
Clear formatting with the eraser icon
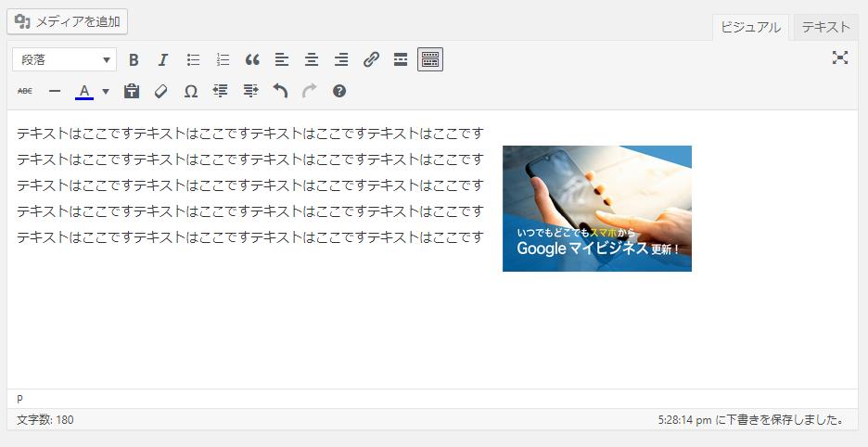click(x=161, y=91)
